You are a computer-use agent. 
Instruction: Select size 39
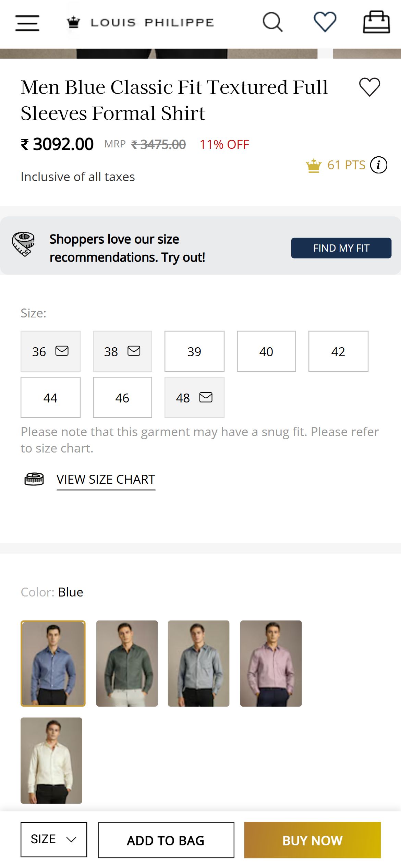coord(194,351)
